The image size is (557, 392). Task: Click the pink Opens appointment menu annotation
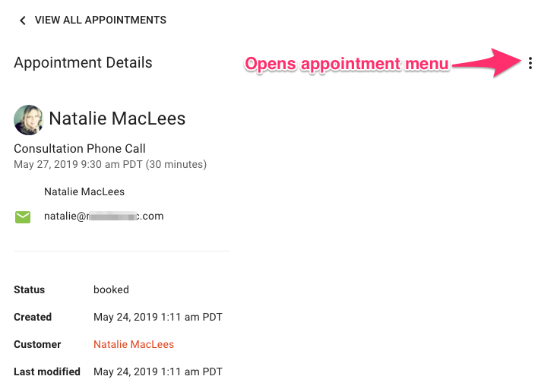347,64
